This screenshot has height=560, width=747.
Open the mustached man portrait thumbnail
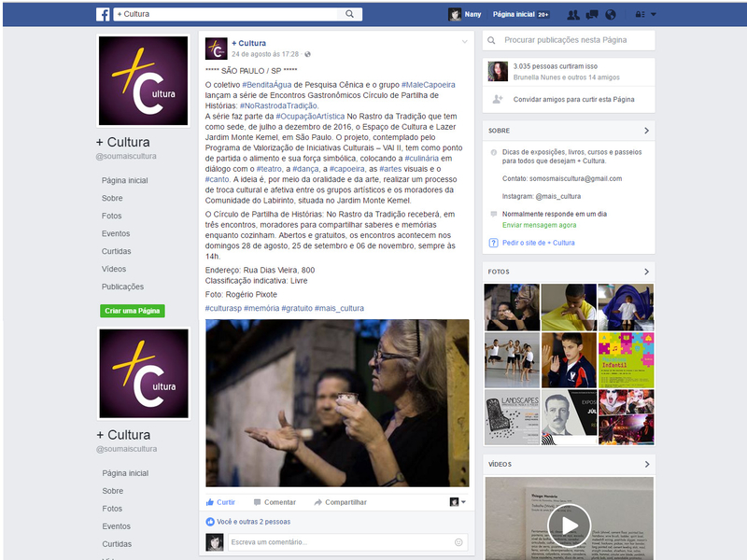point(569,417)
